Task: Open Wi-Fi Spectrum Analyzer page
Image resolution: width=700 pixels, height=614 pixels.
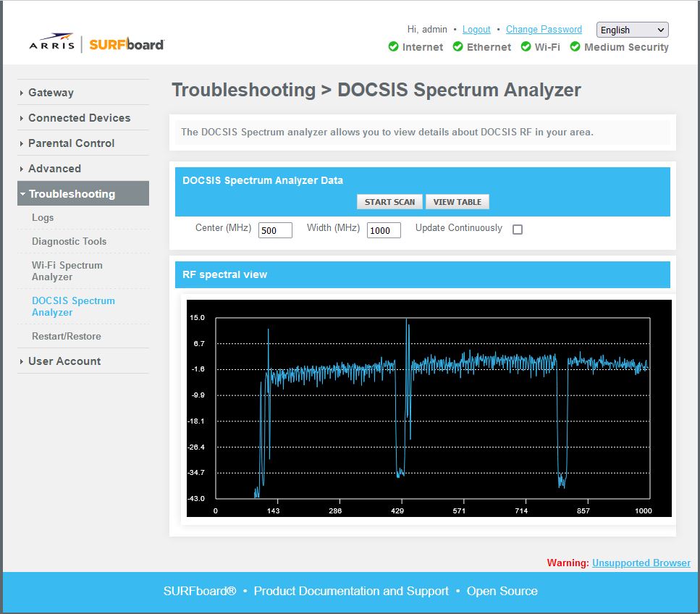Action: pos(67,271)
